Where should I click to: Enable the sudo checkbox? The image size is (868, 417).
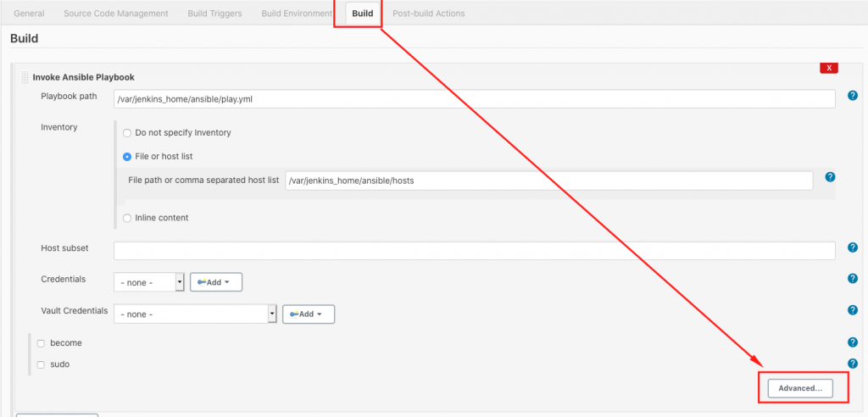[x=41, y=365]
